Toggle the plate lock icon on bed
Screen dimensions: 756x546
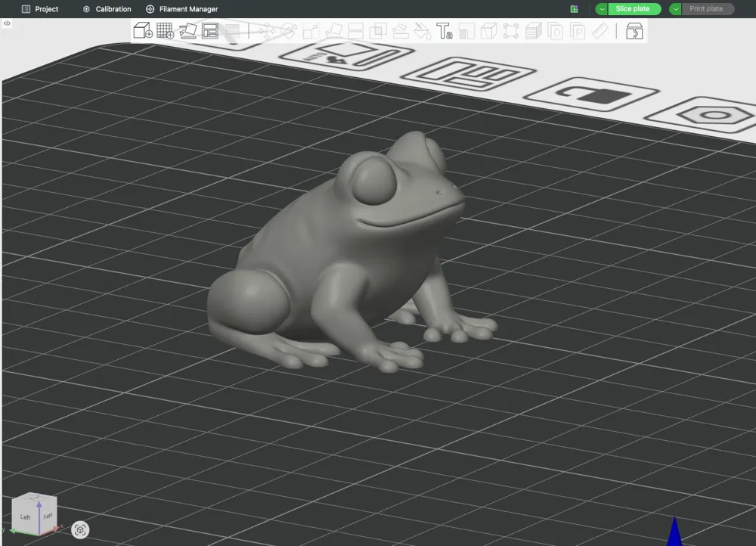(x=592, y=95)
